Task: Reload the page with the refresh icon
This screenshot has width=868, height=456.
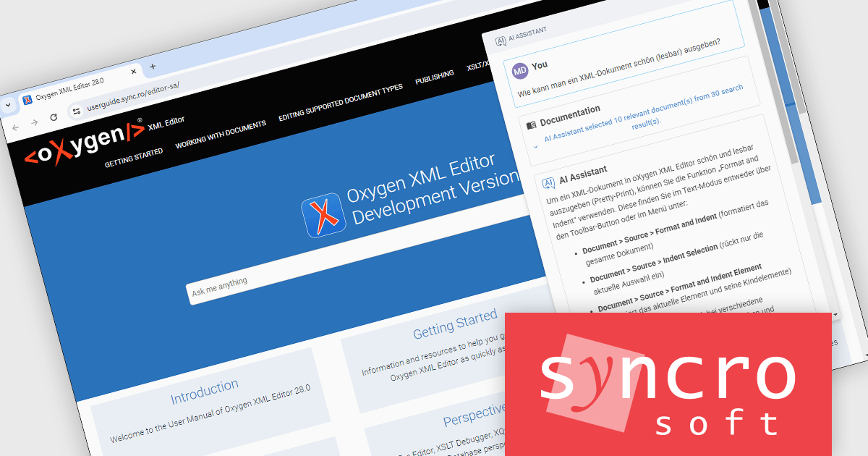Action: coord(54,117)
